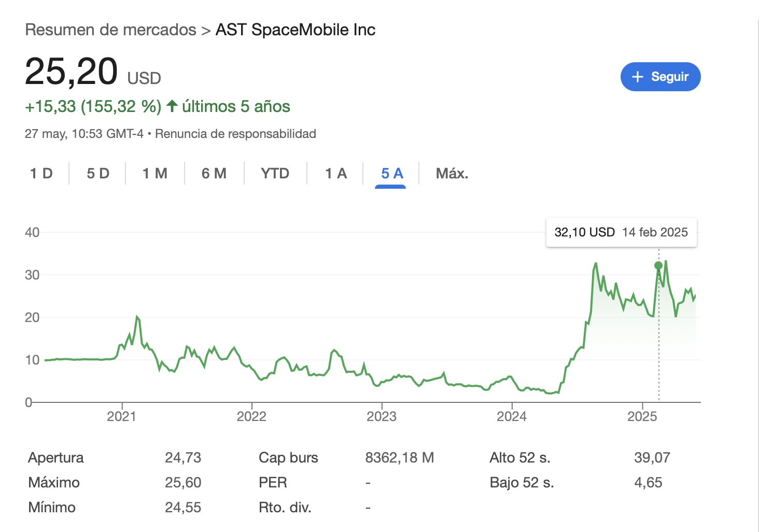The height and width of the screenshot is (532, 759).
Task: Select the 5 D time range tab
Action: (x=98, y=173)
